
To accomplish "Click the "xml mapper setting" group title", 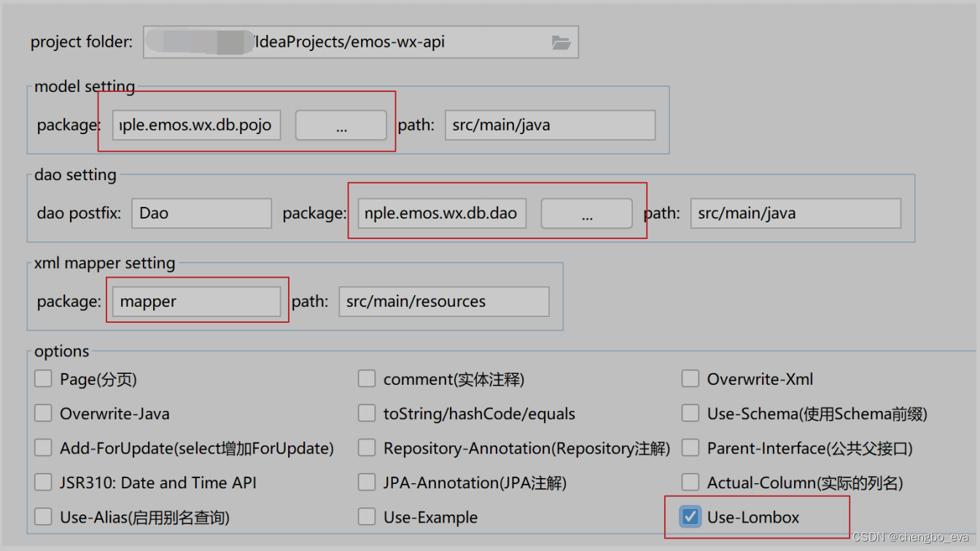I will click(x=105, y=263).
